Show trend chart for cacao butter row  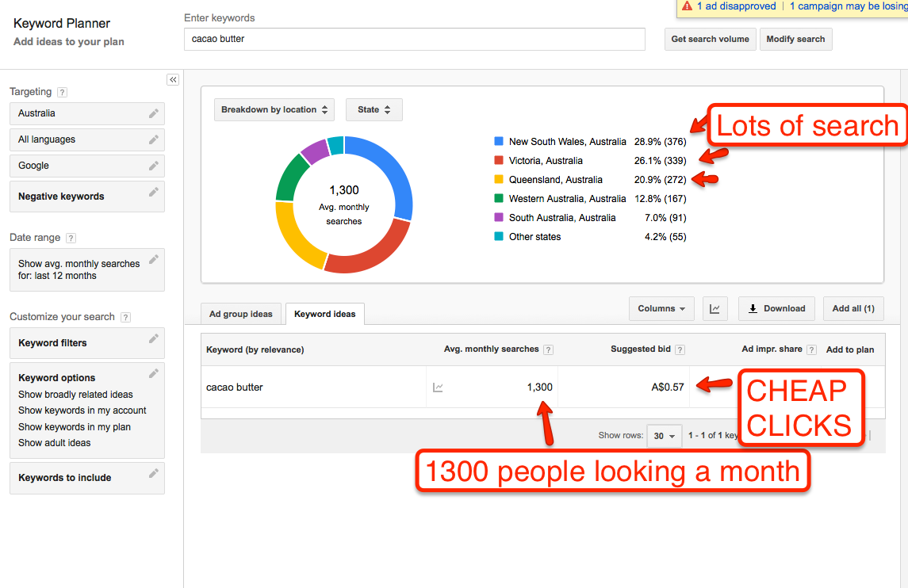coord(438,388)
